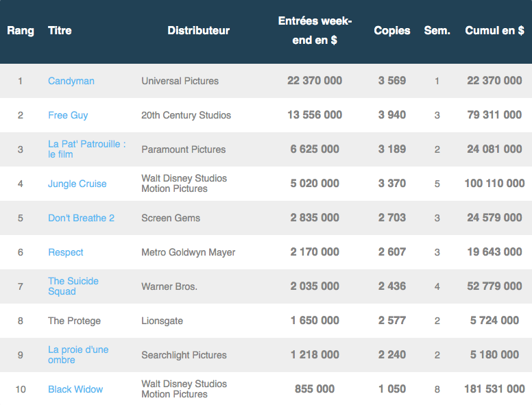This screenshot has height=405, width=532.
Task: Select weekend value 6 625 000
Action: coord(315,149)
